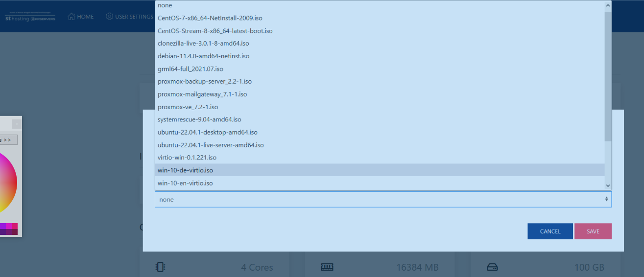Choose CentOS-Stream-8-x86_64-latest-boot.iso

[380, 31]
